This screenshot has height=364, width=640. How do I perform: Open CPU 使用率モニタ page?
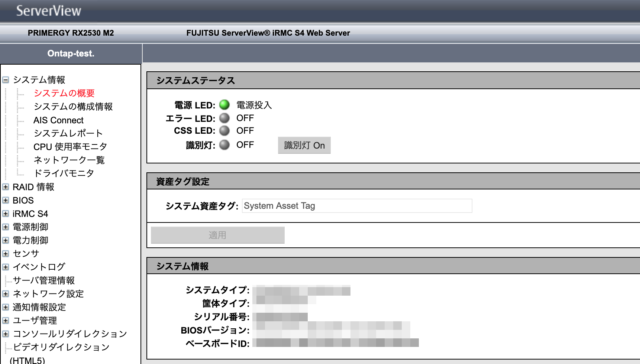tap(70, 147)
